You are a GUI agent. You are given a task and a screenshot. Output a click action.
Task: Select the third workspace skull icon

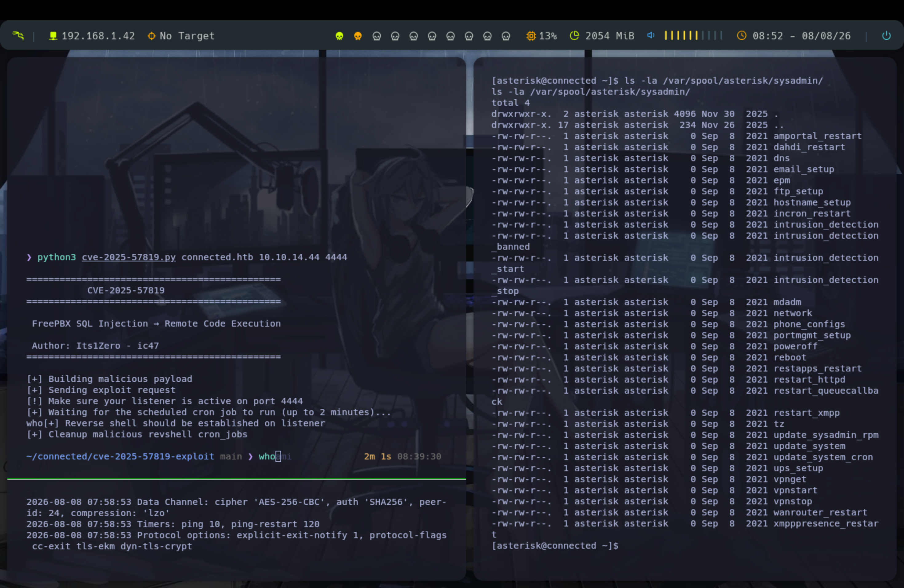pos(376,36)
